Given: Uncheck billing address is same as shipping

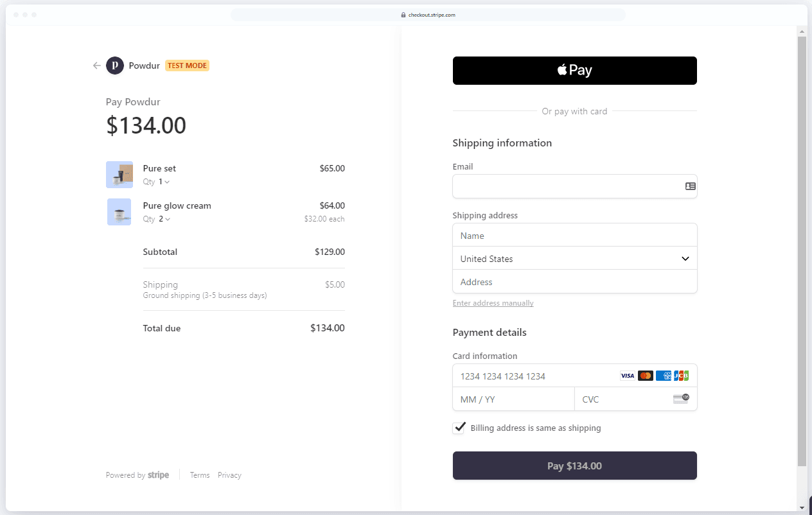Looking at the screenshot, I should pos(459,428).
